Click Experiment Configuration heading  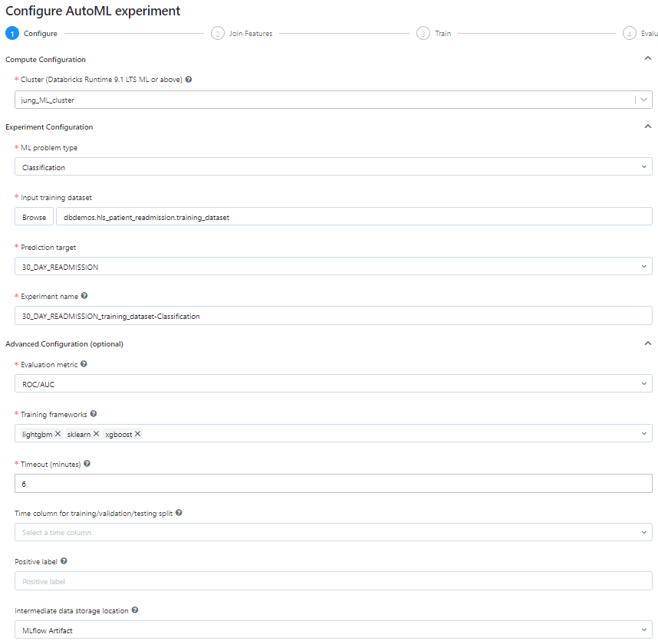49,127
